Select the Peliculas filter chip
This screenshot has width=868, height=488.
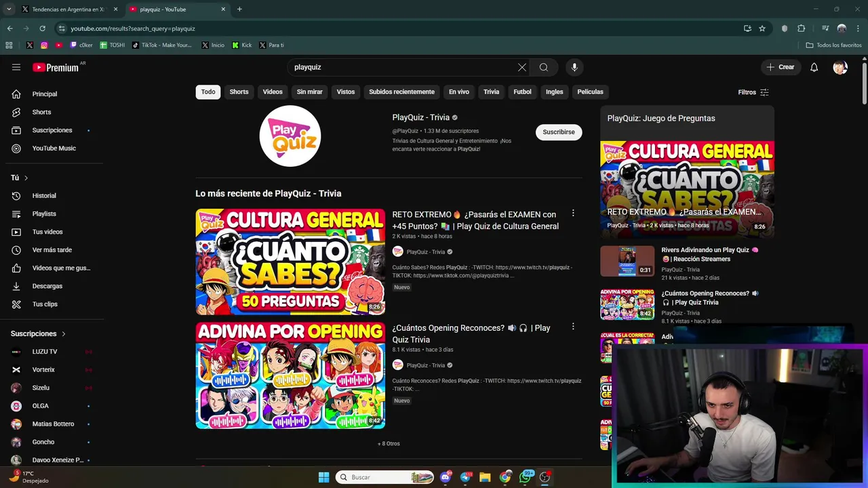click(590, 91)
